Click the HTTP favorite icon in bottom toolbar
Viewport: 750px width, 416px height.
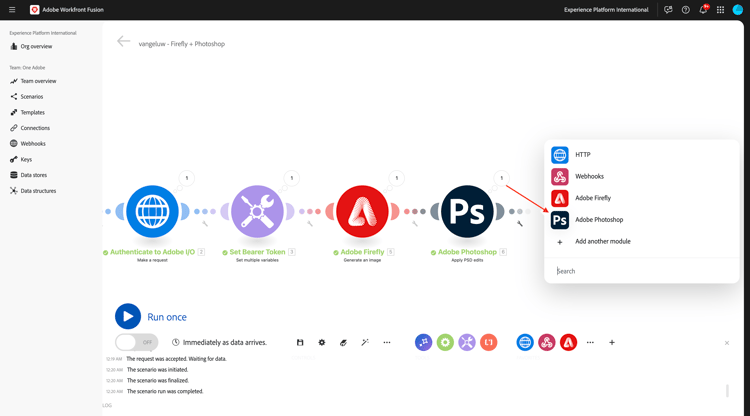[x=525, y=342]
